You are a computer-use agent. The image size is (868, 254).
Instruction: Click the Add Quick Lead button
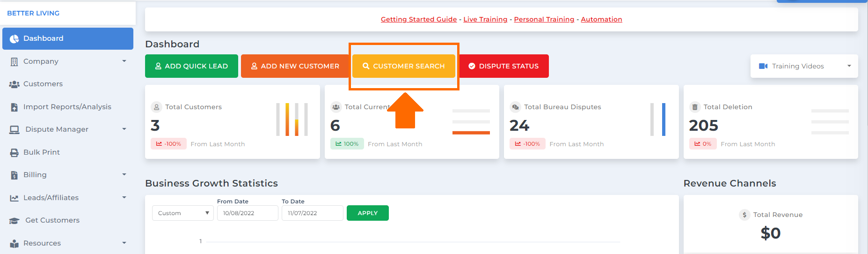click(x=191, y=66)
